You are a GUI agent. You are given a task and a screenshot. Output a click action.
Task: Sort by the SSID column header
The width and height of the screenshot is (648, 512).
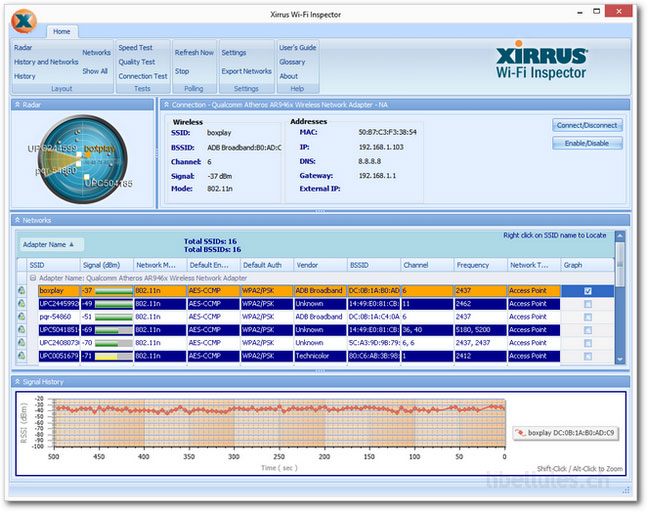tap(53, 265)
